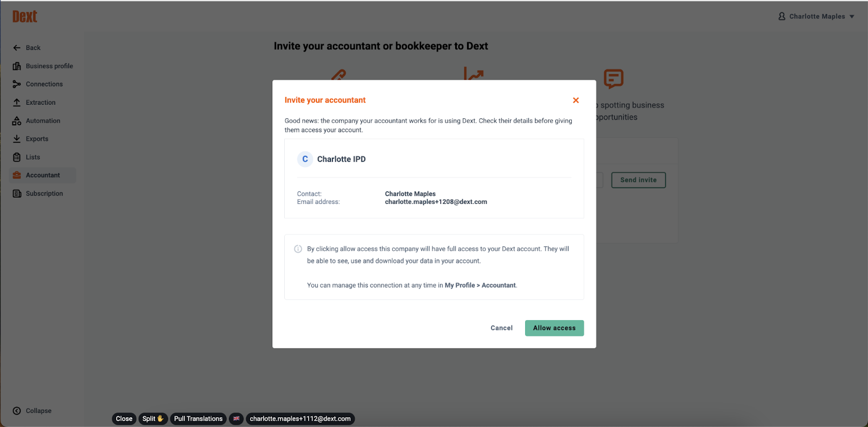
Task: Click the charlotte.maples+1112@dext.com pill
Action: pyautogui.click(x=300, y=419)
